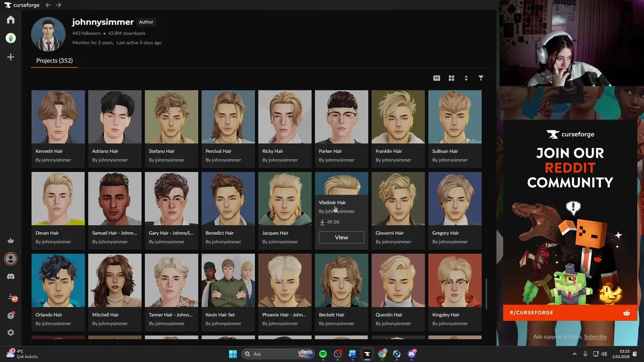The height and width of the screenshot is (362, 644).
Task: Open Orlando Hair thumbnail
Action: [x=58, y=280]
